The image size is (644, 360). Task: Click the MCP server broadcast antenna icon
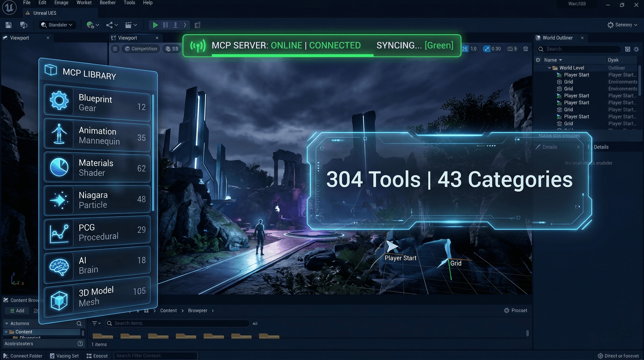198,46
